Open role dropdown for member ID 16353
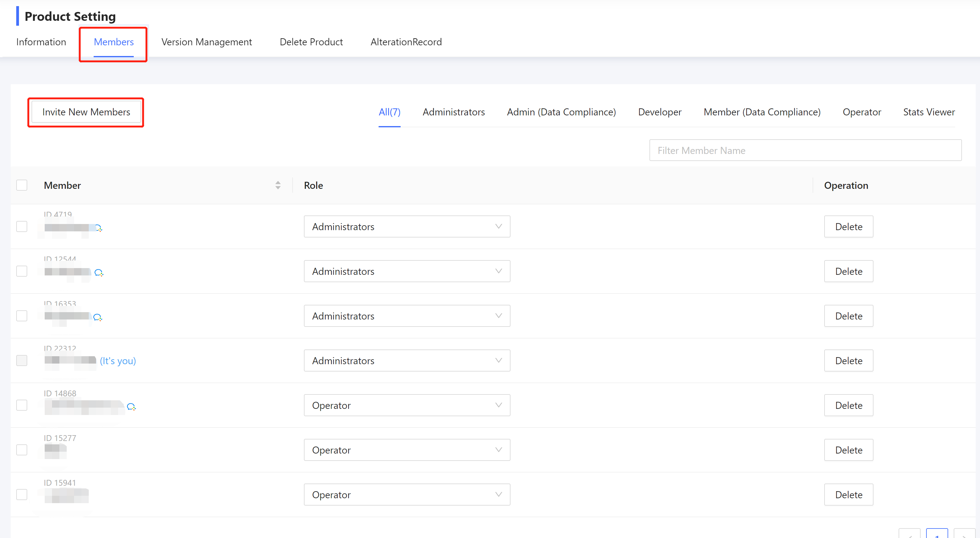The height and width of the screenshot is (538, 980). (x=407, y=316)
